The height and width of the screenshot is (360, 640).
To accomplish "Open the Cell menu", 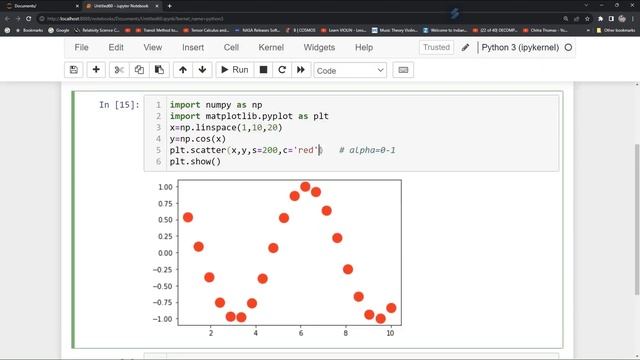I will tap(231, 47).
